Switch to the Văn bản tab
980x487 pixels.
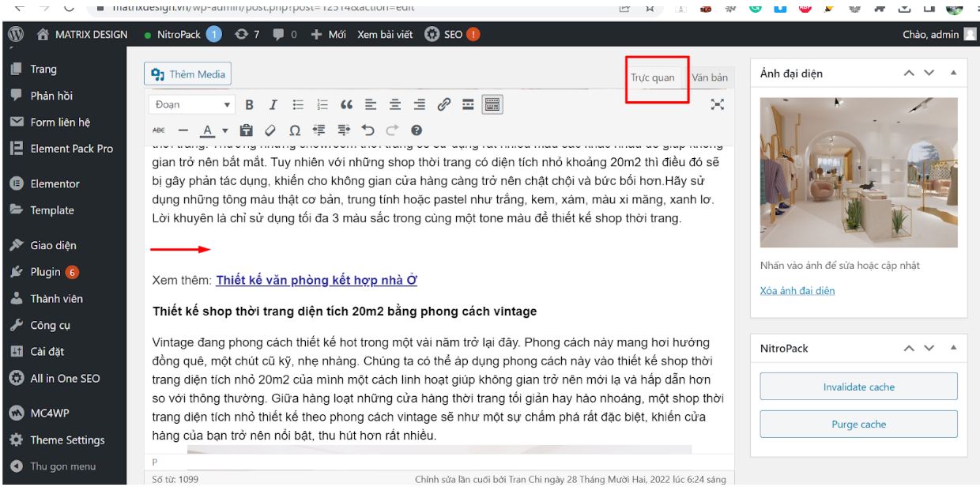(709, 77)
